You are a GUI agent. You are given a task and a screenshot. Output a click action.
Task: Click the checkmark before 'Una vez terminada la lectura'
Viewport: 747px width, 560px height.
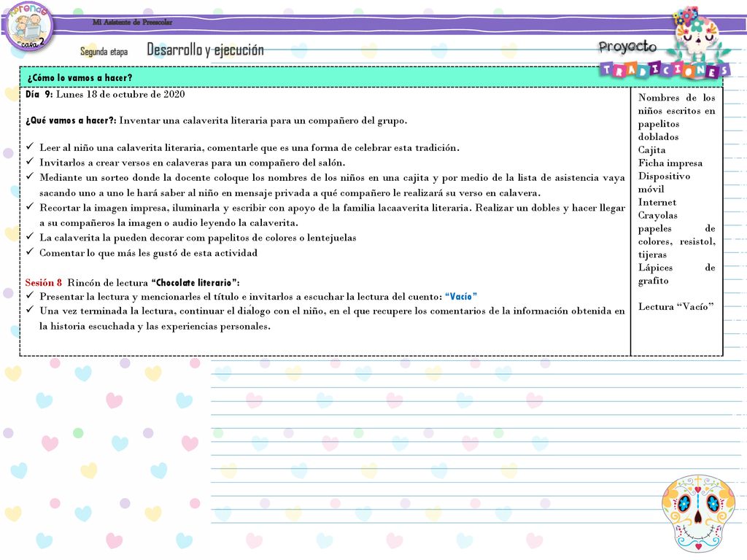[30, 309]
